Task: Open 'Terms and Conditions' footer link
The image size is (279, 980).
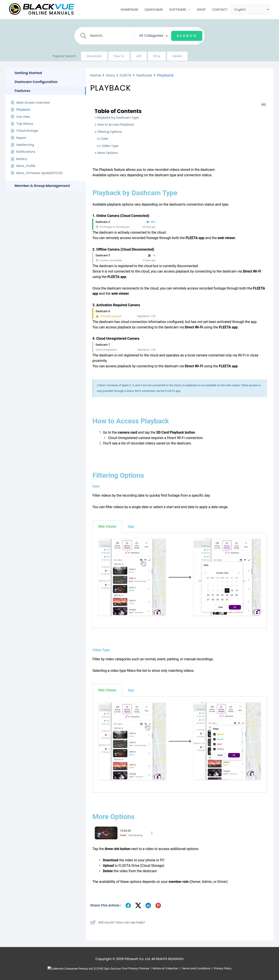Action: (196, 968)
